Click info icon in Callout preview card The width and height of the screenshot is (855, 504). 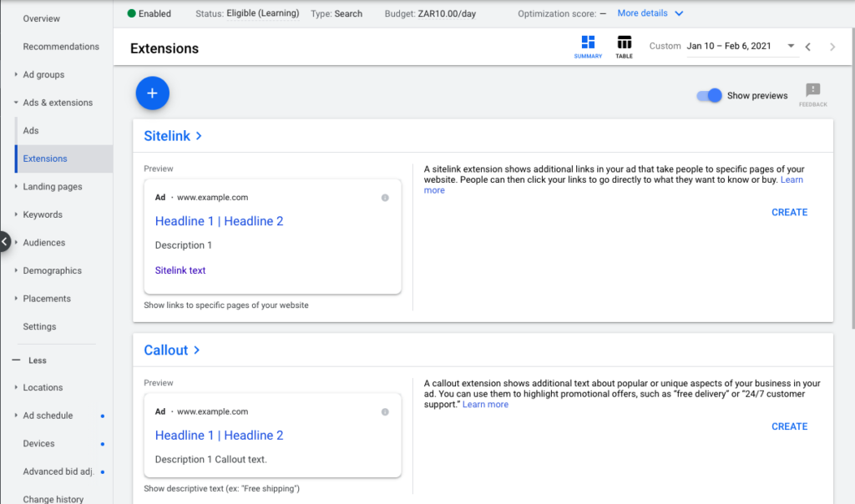coord(385,412)
